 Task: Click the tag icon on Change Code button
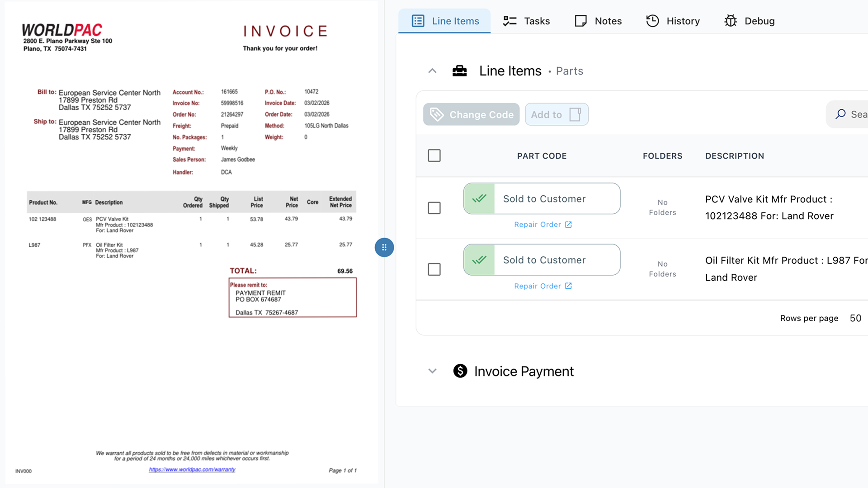click(x=437, y=114)
